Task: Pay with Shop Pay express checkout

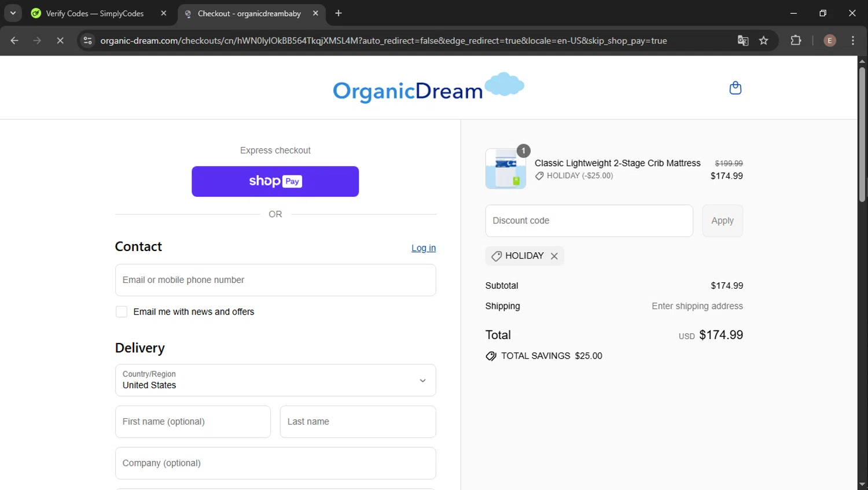Action: click(x=275, y=182)
